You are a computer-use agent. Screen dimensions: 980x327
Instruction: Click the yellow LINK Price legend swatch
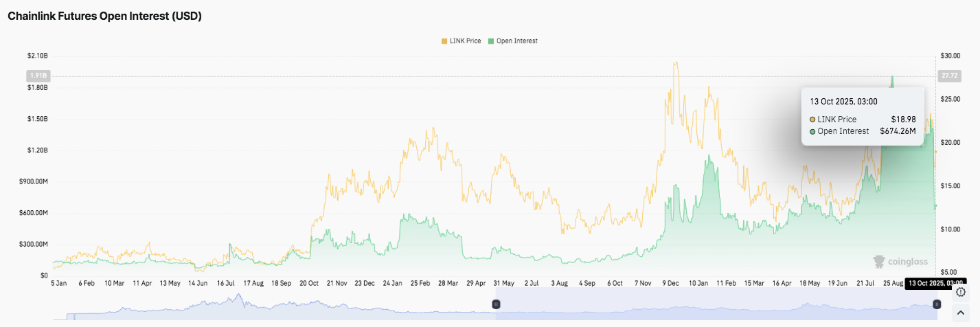pos(444,41)
